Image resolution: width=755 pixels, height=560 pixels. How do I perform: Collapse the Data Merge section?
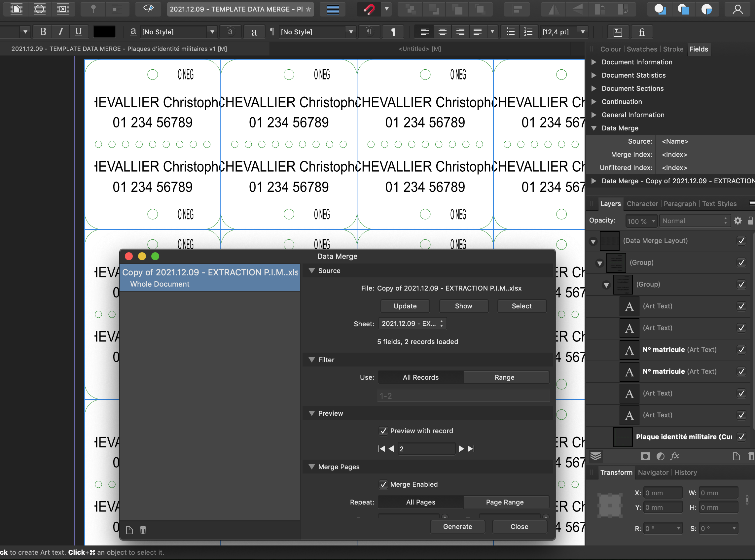(x=593, y=128)
